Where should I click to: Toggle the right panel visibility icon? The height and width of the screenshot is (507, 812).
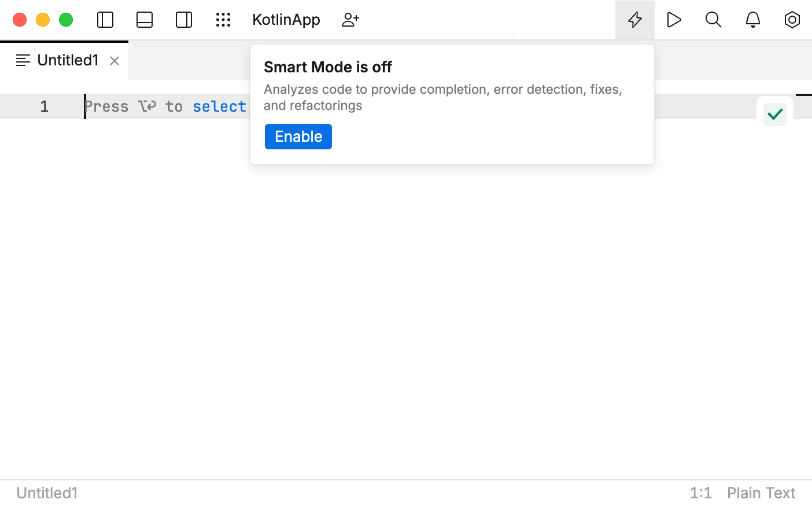pos(184,20)
